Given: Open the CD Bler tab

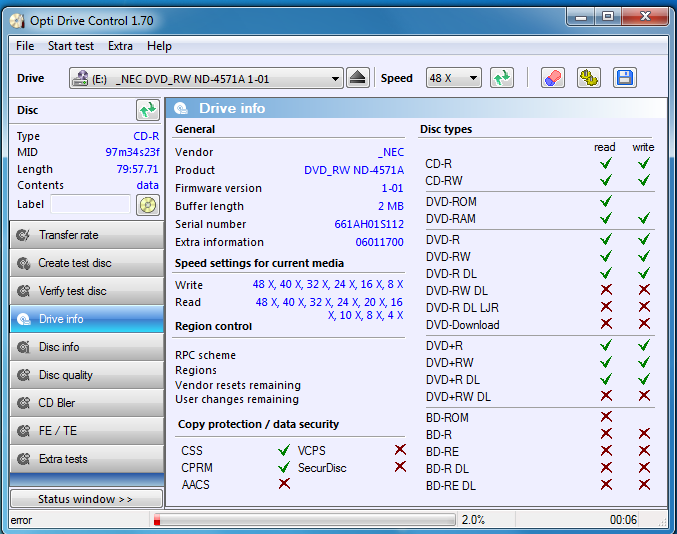Looking at the screenshot, I should pos(87,403).
